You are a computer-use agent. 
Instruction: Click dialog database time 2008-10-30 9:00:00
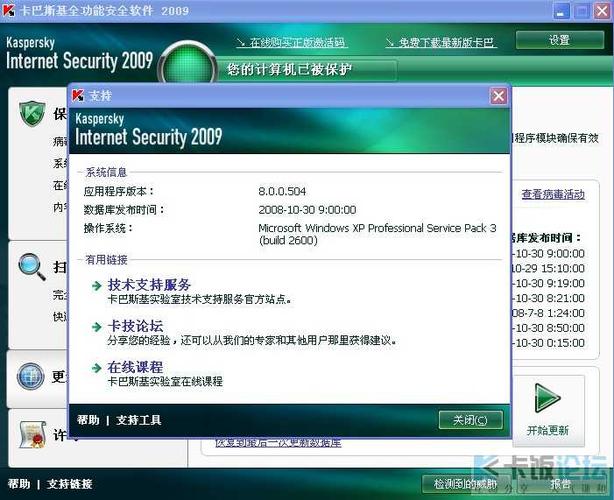[x=307, y=210]
